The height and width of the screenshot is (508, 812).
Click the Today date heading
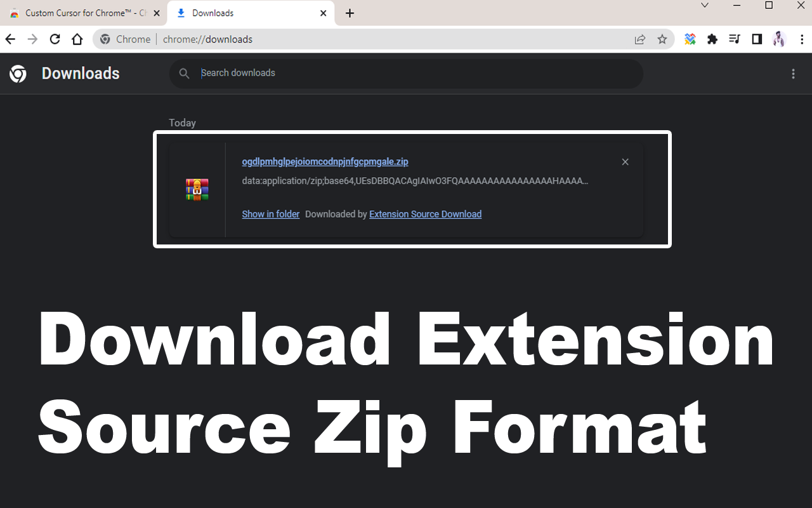(182, 123)
